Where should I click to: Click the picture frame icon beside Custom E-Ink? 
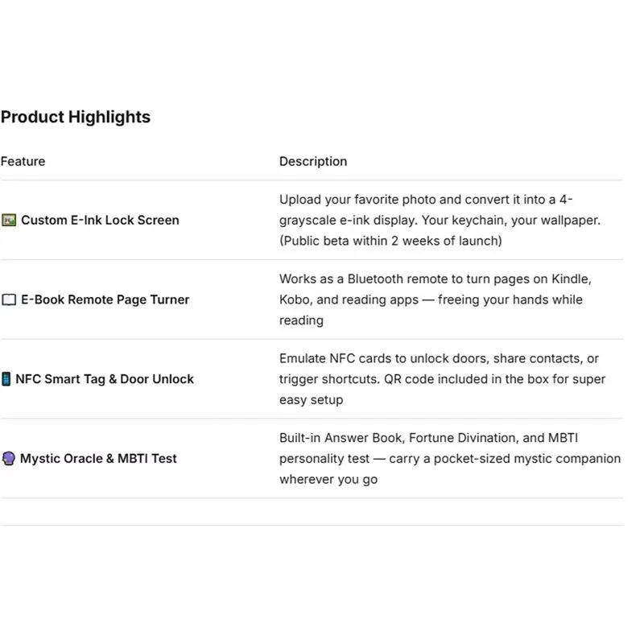[x=9, y=220]
